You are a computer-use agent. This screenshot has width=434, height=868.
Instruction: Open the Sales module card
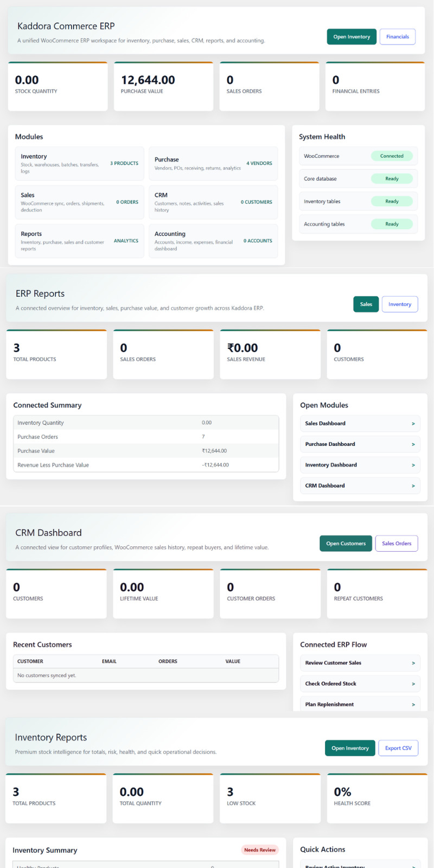tap(79, 202)
